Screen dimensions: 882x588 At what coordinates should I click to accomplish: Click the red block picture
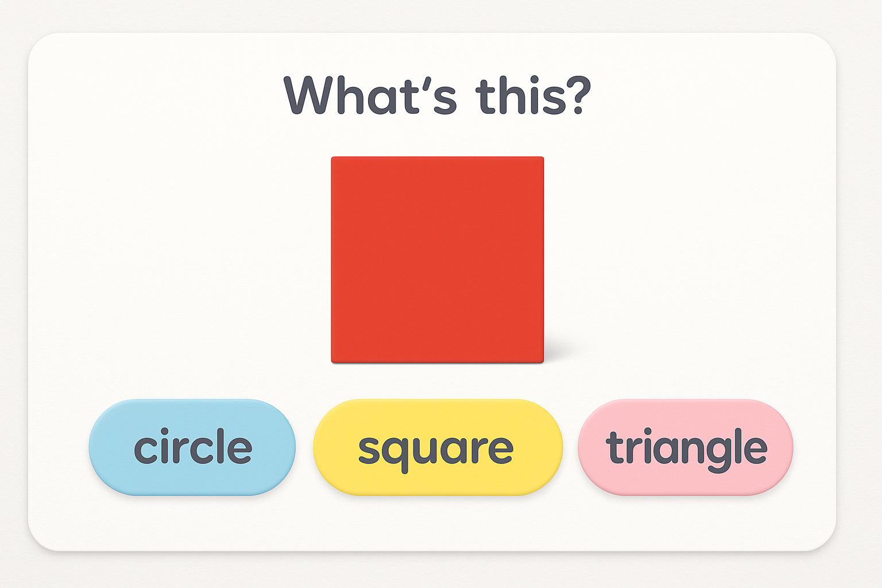438,260
